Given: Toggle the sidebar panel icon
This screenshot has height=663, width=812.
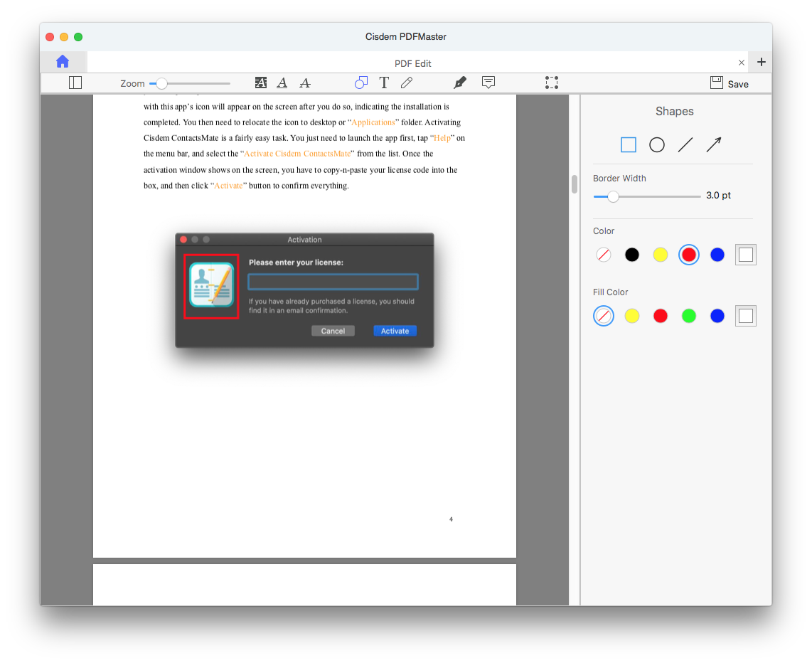Looking at the screenshot, I should [x=75, y=83].
